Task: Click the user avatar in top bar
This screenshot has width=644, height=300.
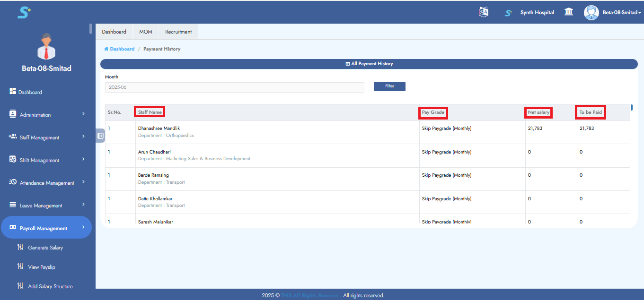Action: click(591, 12)
